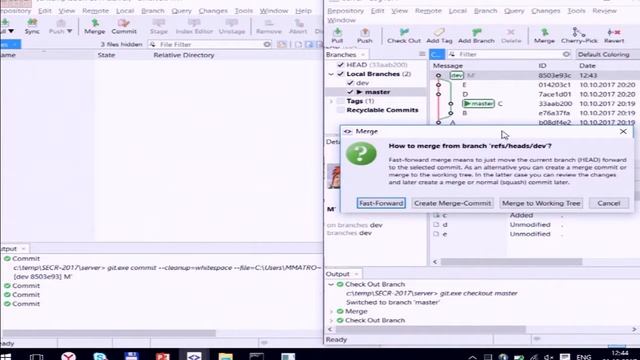The width and height of the screenshot is (640, 360).
Task: Cancel the Merge dialog
Action: 609,203
